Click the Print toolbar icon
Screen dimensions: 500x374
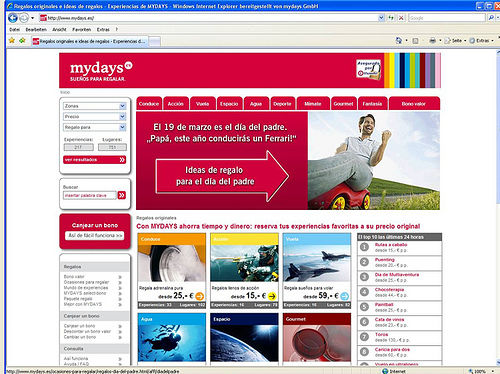[x=433, y=41]
